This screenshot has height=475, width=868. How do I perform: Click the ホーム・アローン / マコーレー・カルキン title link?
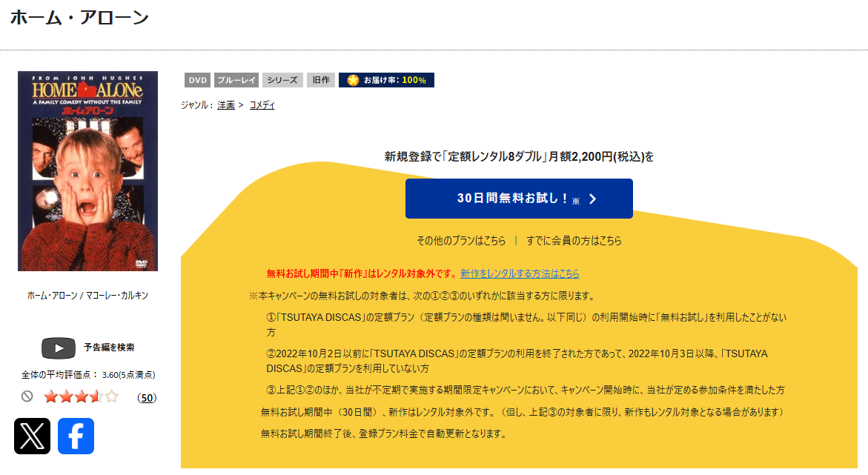87,293
